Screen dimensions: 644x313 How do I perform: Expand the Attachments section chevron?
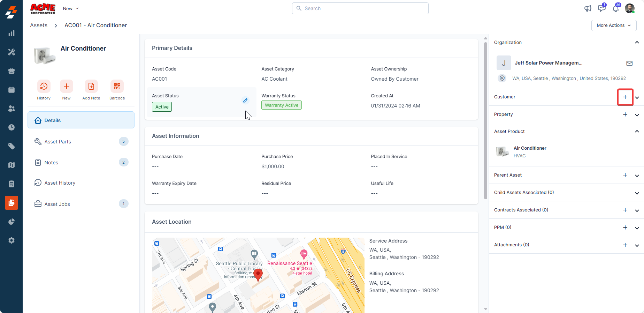pyautogui.click(x=637, y=245)
